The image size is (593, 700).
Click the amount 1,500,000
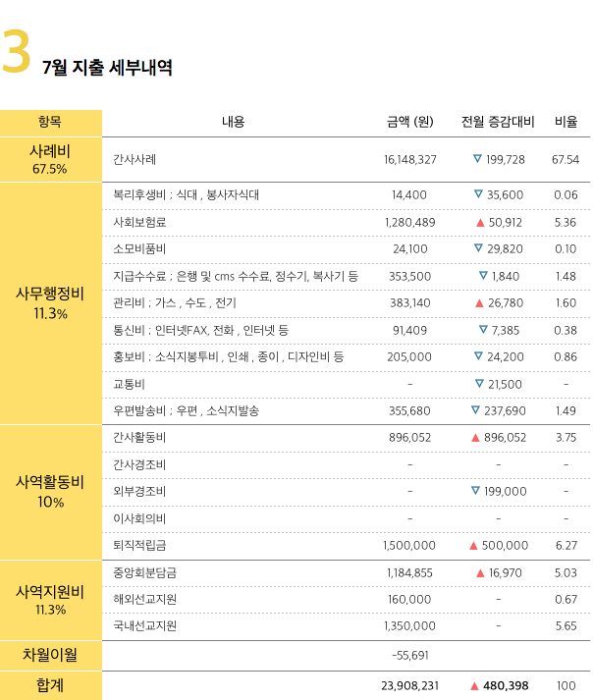pyautogui.click(x=409, y=546)
